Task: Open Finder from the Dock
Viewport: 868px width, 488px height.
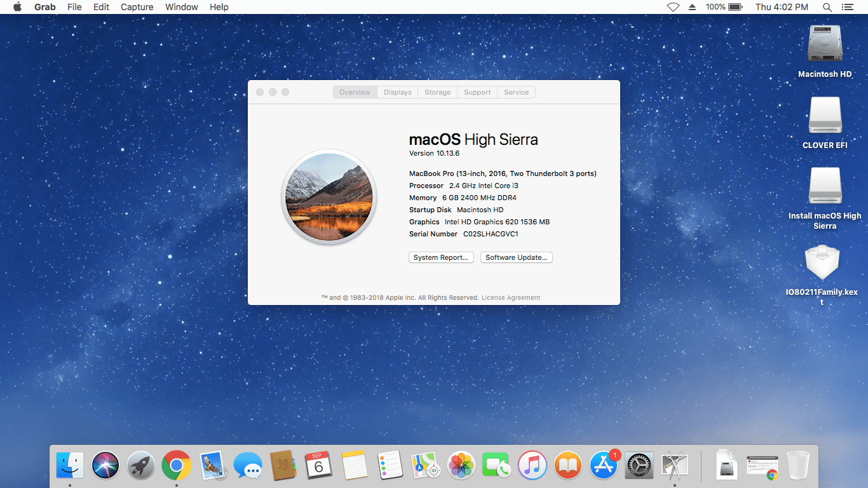Action: point(70,466)
